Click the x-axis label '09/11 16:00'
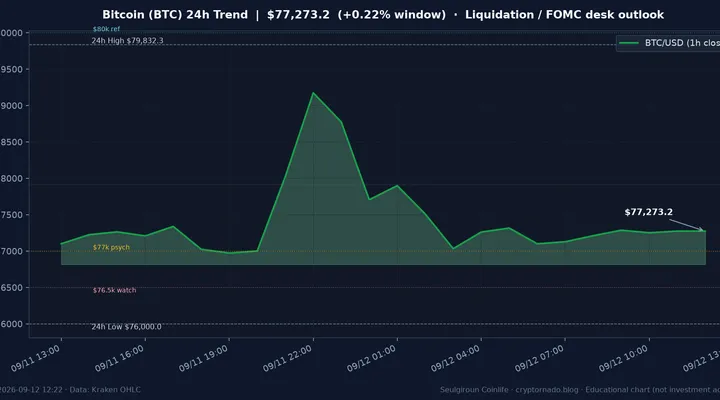The width and height of the screenshot is (720, 400). pyautogui.click(x=119, y=358)
